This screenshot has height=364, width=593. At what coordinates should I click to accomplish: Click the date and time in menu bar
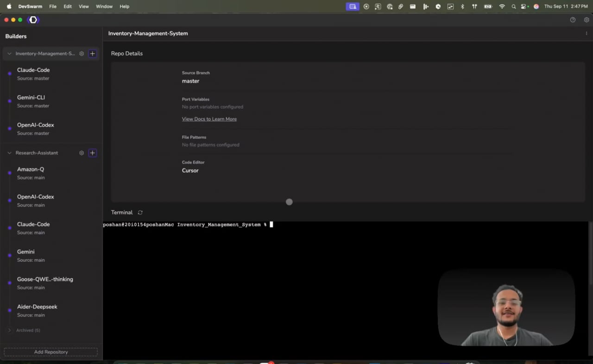coord(566,6)
